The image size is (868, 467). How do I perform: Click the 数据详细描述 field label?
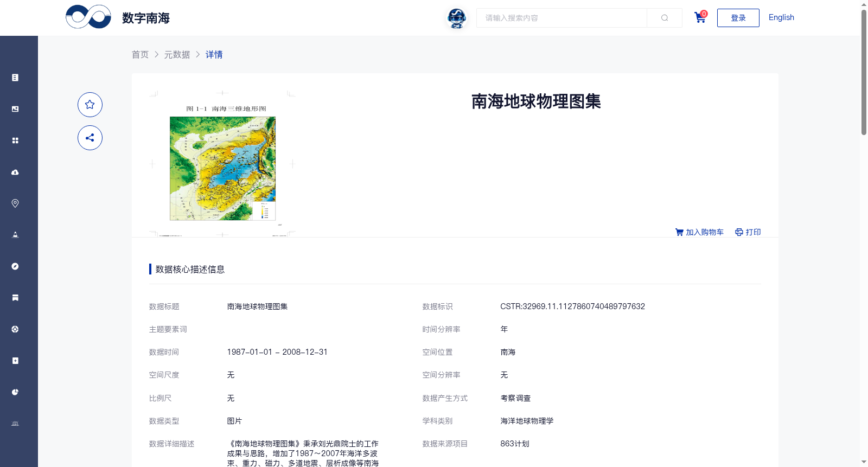pos(172,444)
